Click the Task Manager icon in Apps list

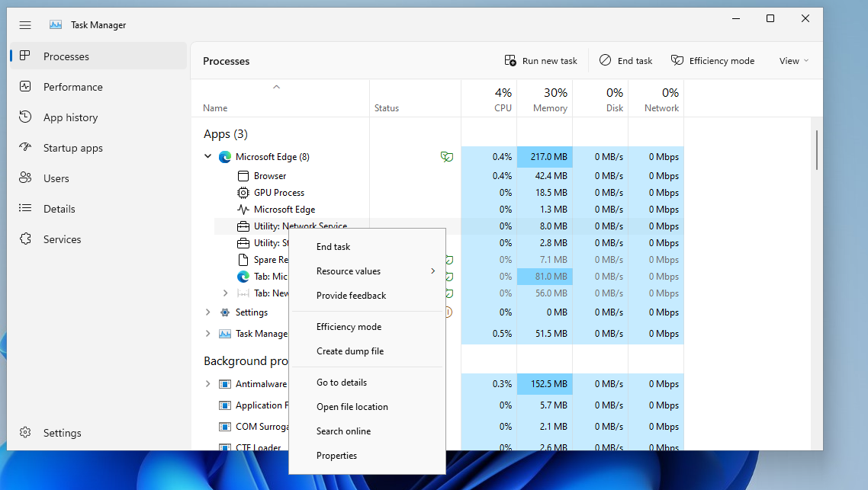tap(225, 334)
